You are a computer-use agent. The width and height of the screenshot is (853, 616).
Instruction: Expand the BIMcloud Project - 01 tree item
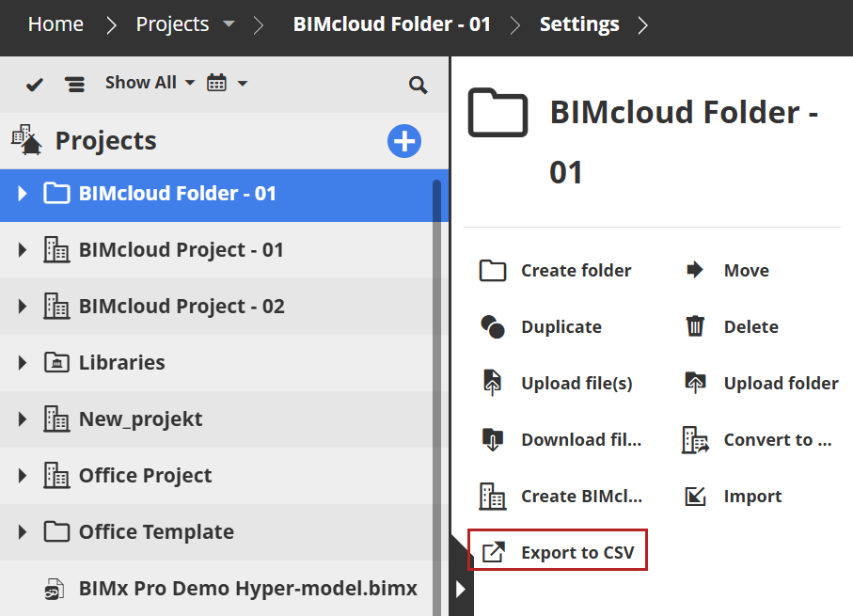(21, 249)
